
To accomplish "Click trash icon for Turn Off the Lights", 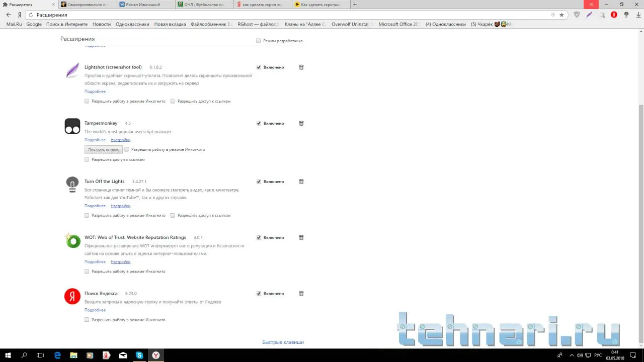I will [x=301, y=182].
